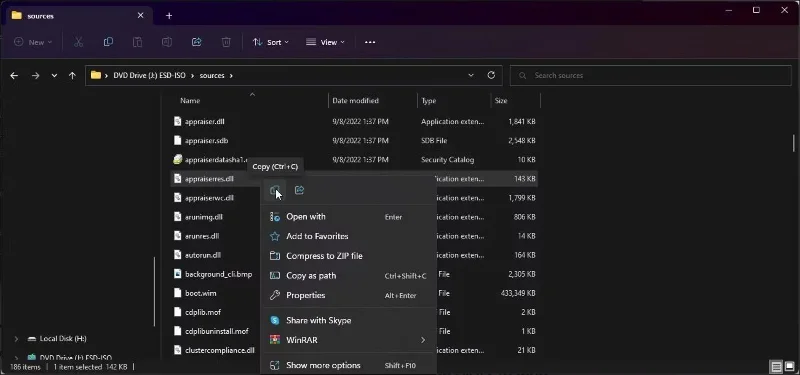Click the appraiserdatasha1 catalog file icon
Image resolution: width=800 pixels, height=375 pixels.
click(177, 160)
